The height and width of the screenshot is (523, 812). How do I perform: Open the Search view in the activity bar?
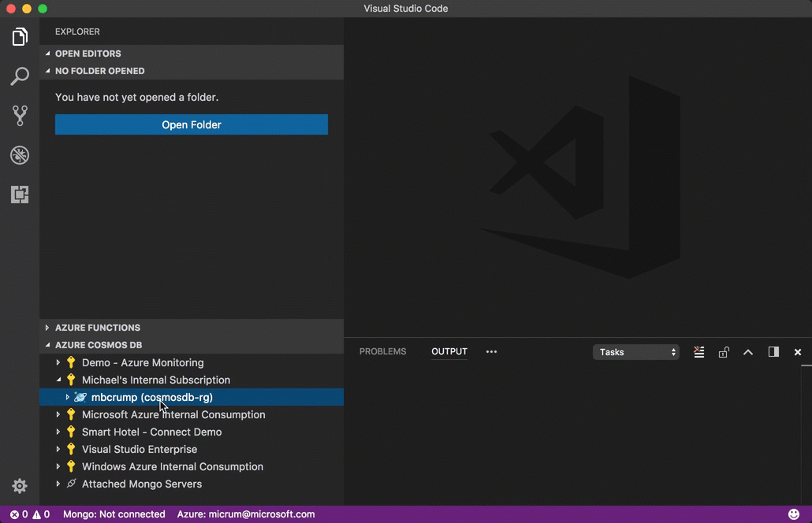[x=20, y=76]
